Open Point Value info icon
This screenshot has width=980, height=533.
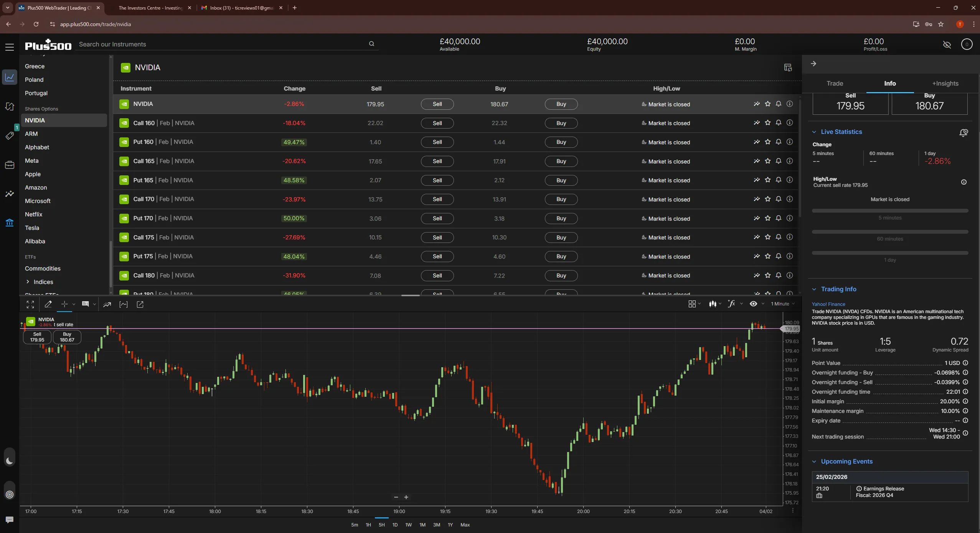(965, 363)
